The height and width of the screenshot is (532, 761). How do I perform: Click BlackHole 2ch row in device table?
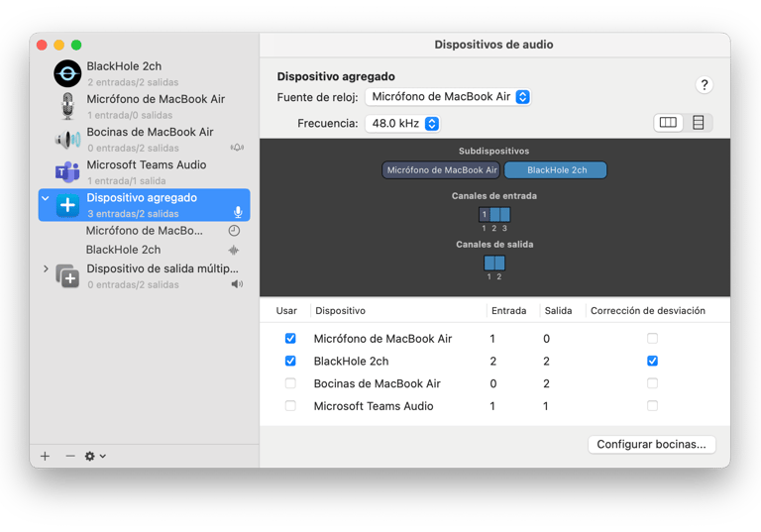coord(495,362)
